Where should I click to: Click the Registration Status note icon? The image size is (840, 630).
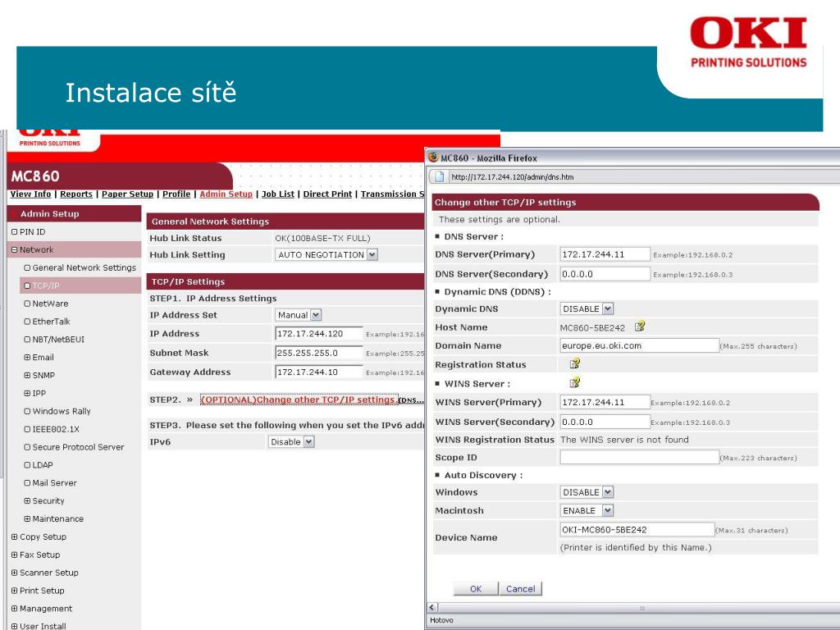(575, 363)
